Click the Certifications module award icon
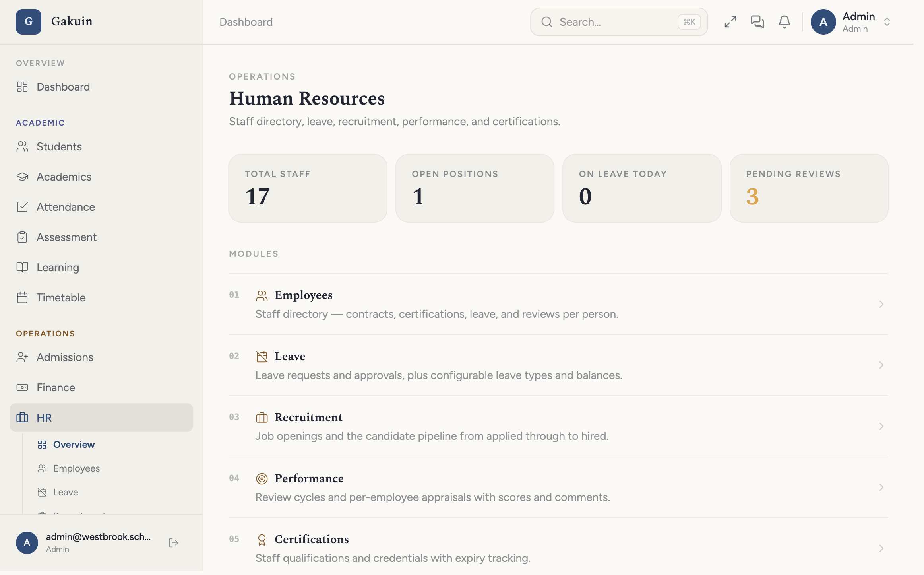 tap(262, 540)
